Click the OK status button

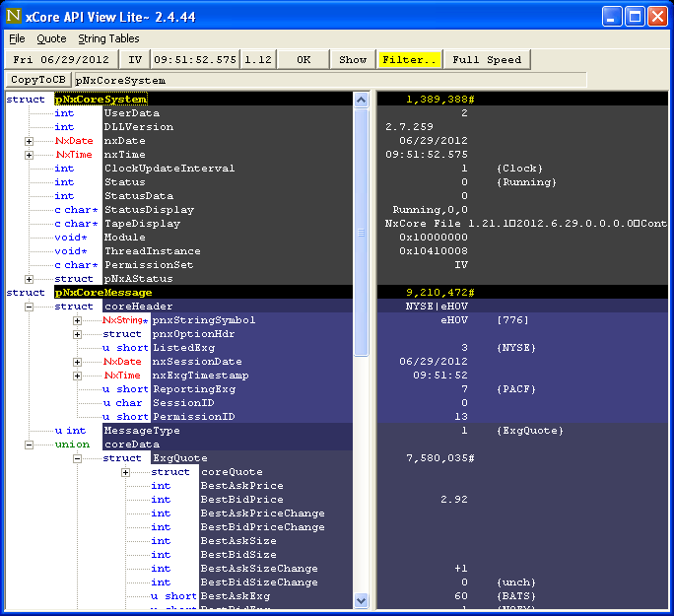click(304, 59)
